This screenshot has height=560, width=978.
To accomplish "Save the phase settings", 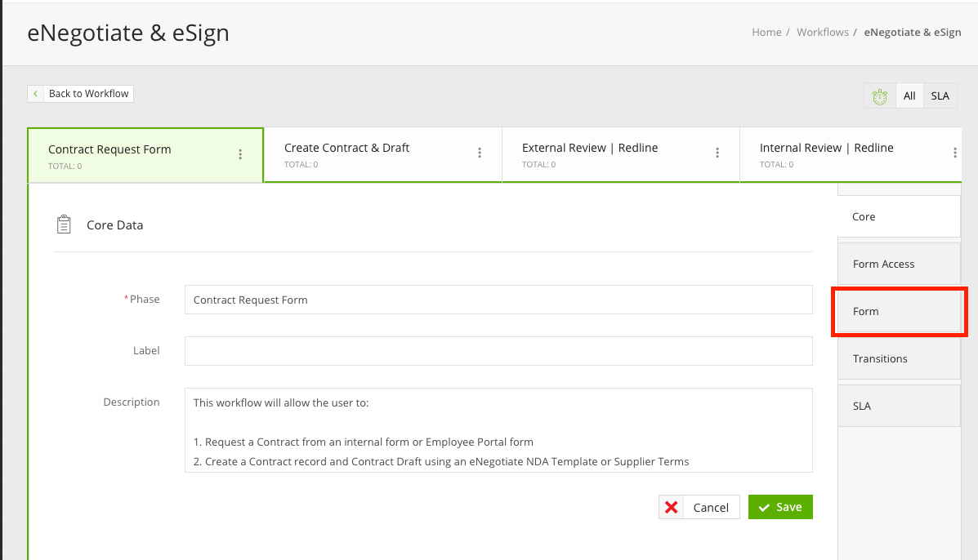I will click(x=780, y=507).
